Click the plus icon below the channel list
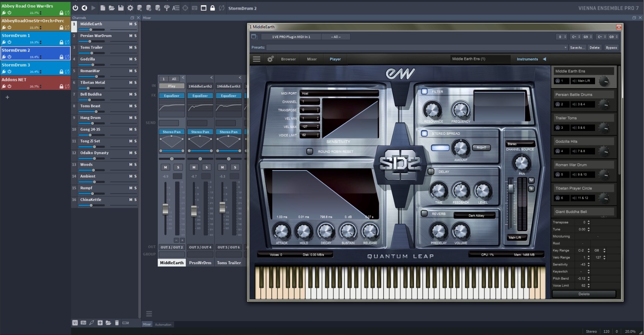Image resolution: width=644 pixels, height=335 pixels. click(x=100, y=323)
